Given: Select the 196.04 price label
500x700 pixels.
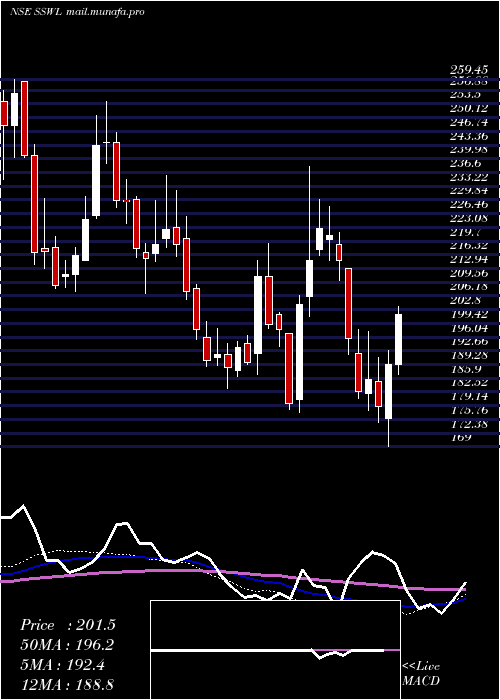Looking at the screenshot, I should point(468,328).
